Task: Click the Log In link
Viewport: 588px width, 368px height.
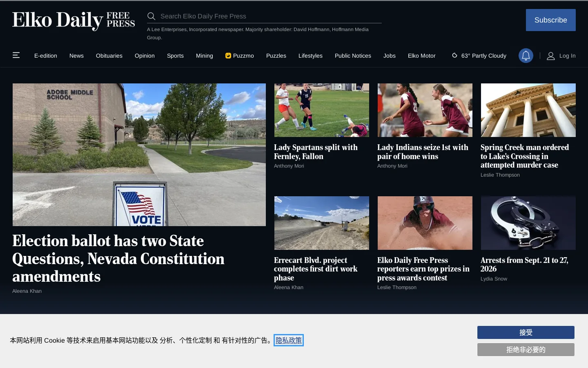Action: coord(567,56)
